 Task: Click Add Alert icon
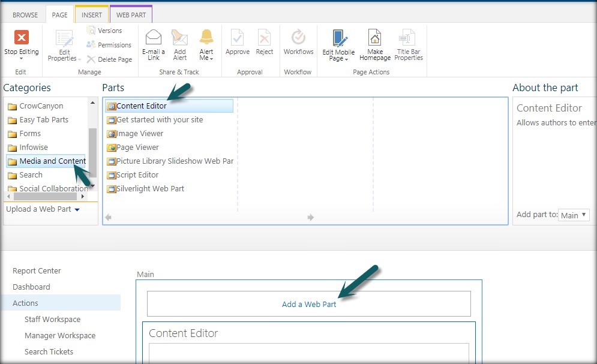[180, 37]
